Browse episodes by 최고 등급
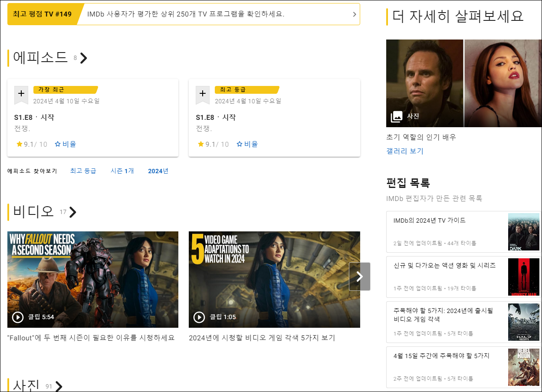 point(83,171)
